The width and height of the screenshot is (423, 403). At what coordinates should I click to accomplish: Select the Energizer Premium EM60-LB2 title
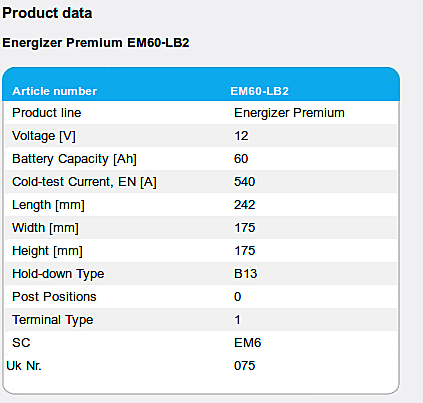click(96, 43)
